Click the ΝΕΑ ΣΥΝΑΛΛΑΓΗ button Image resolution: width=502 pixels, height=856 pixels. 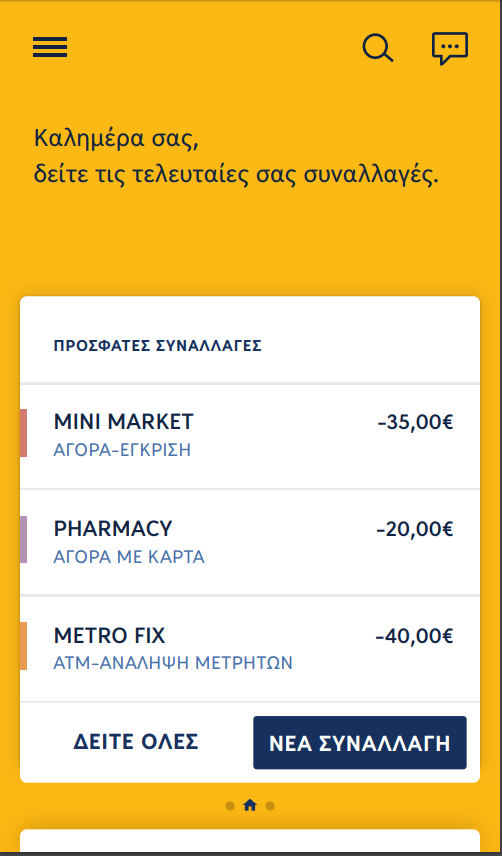360,742
